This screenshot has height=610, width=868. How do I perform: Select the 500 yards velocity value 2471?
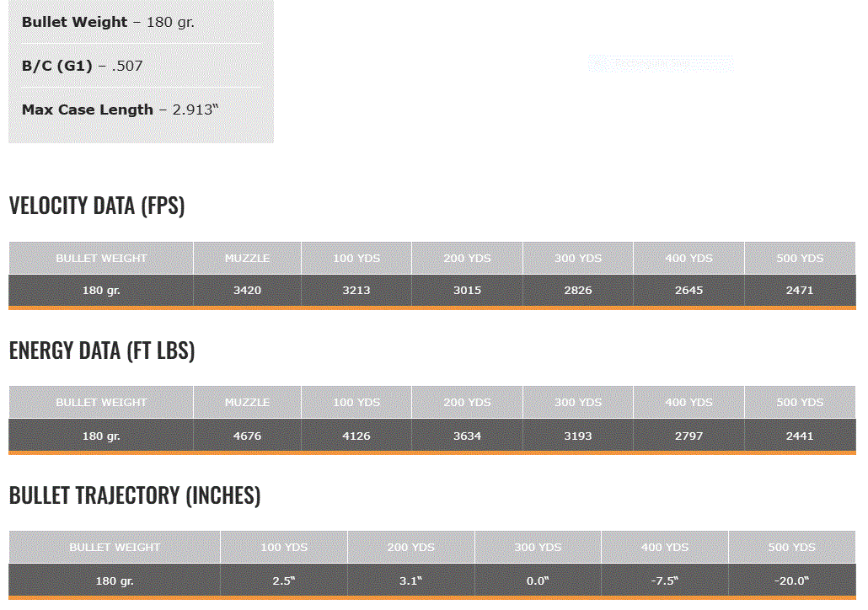click(x=800, y=291)
